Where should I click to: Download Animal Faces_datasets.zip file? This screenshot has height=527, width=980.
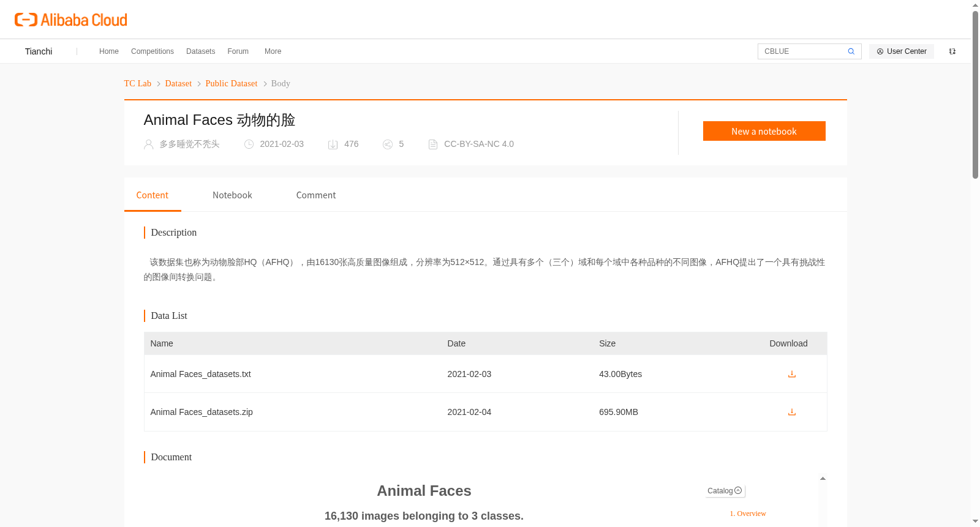(x=792, y=412)
